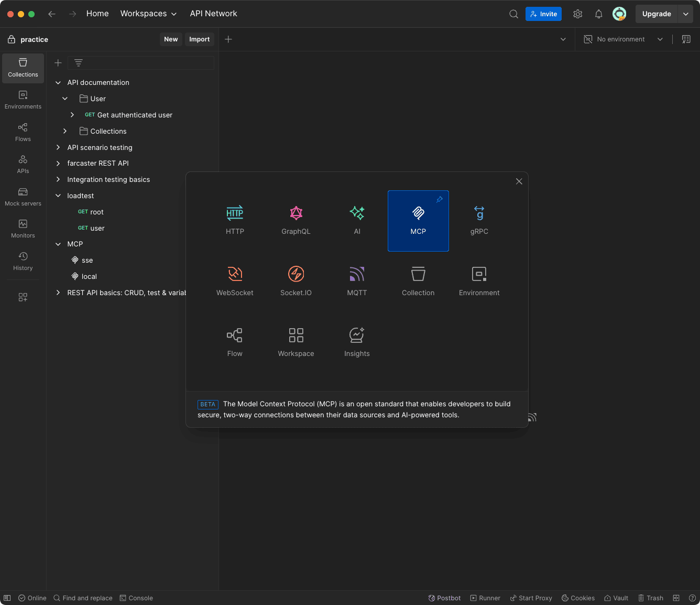Create a new Collection from dialog
This screenshot has height=605, width=700.
[x=418, y=282]
